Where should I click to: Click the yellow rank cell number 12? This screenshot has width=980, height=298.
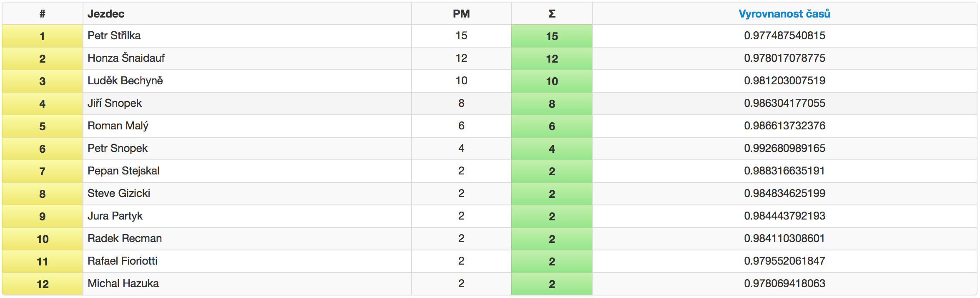coord(43,284)
